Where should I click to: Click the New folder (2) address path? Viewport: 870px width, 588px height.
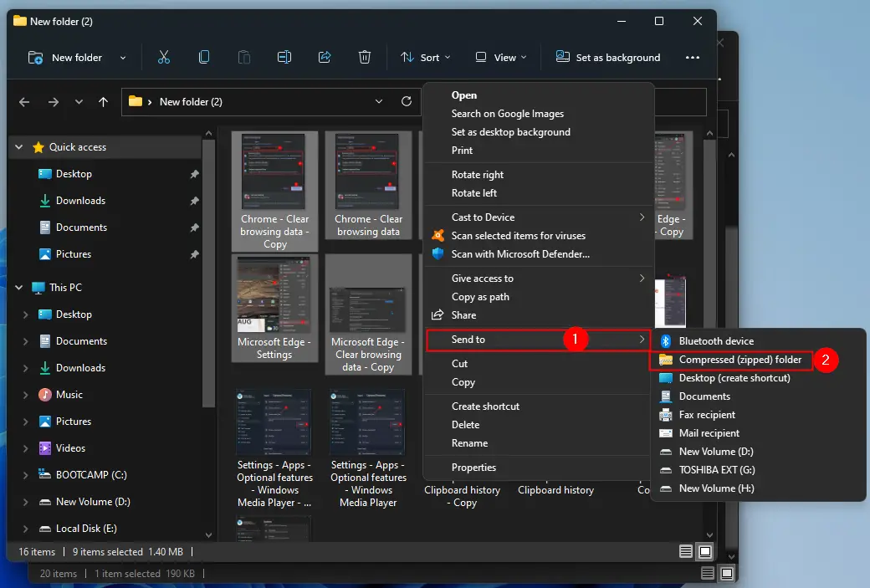pyautogui.click(x=191, y=101)
